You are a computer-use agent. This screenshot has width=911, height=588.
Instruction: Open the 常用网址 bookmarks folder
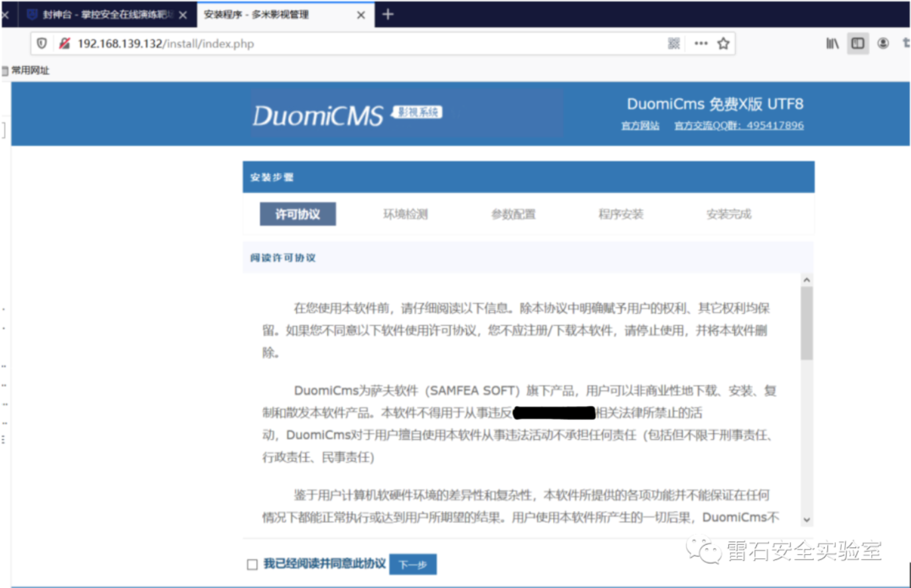click(x=26, y=70)
